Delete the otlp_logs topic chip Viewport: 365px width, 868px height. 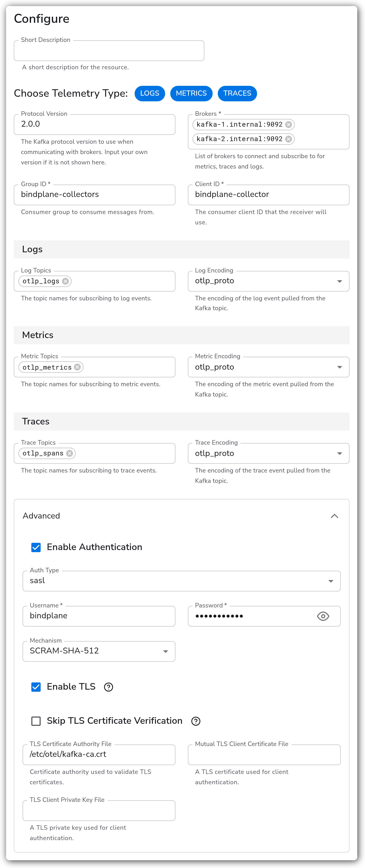(65, 281)
